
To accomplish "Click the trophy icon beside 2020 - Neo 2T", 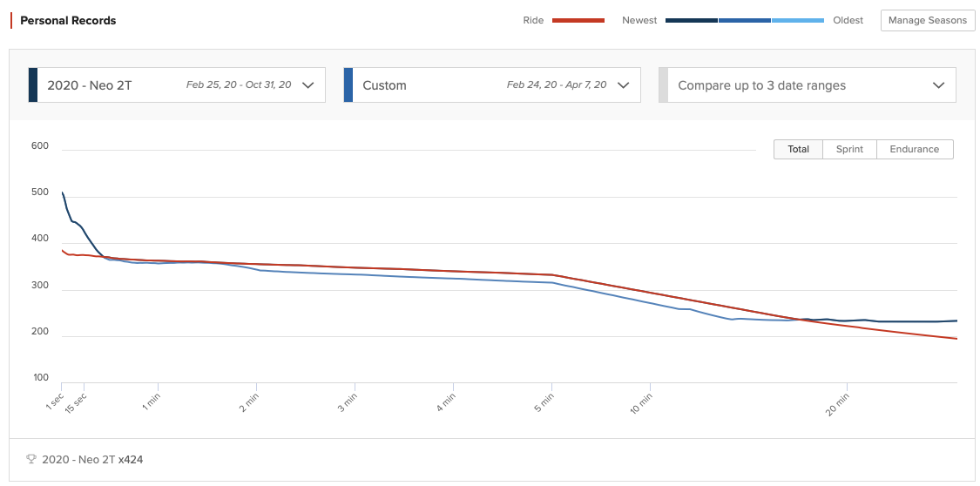I will point(31,460).
